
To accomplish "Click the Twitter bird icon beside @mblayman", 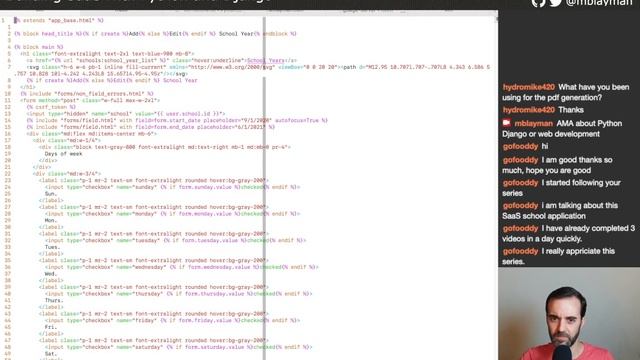I will (555, 2).
